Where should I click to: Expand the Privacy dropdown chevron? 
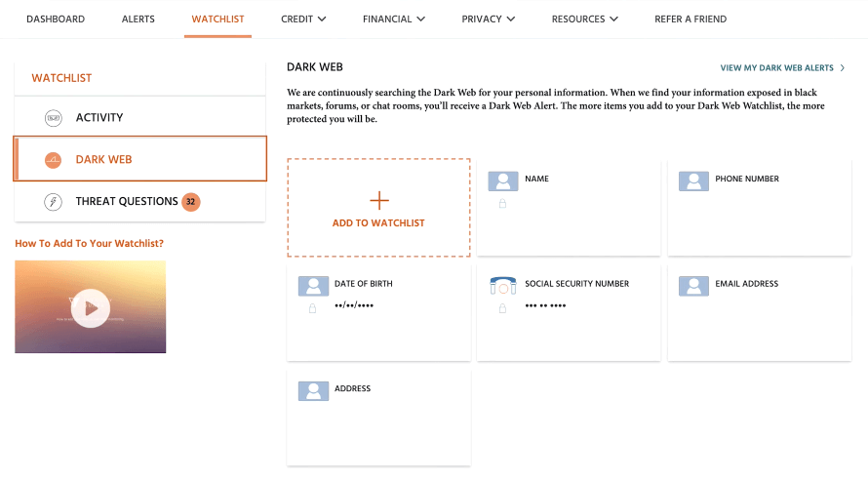(x=510, y=19)
